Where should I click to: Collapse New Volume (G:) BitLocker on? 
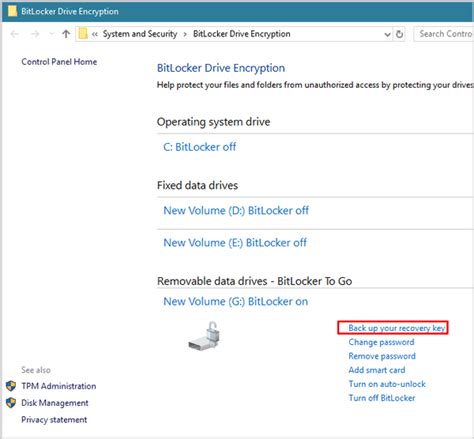[x=236, y=302]
